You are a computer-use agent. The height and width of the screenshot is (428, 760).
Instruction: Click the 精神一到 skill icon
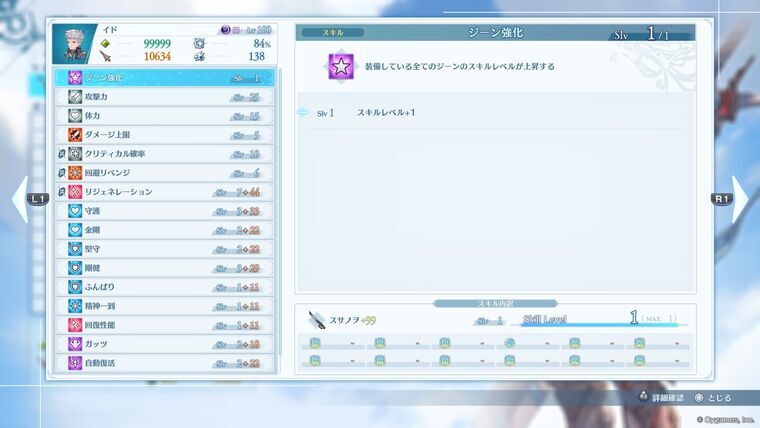(x=75, y=306)
